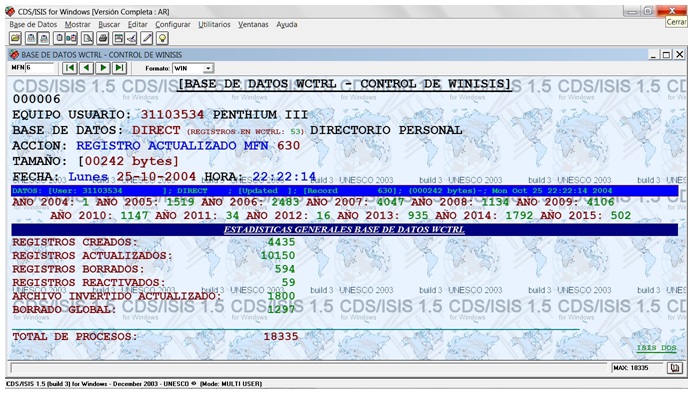Open the Mostrar menu

(78, 24)
